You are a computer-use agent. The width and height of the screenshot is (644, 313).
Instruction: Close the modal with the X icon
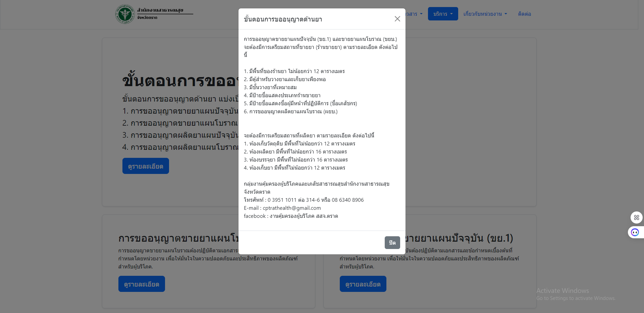point(397,19)
